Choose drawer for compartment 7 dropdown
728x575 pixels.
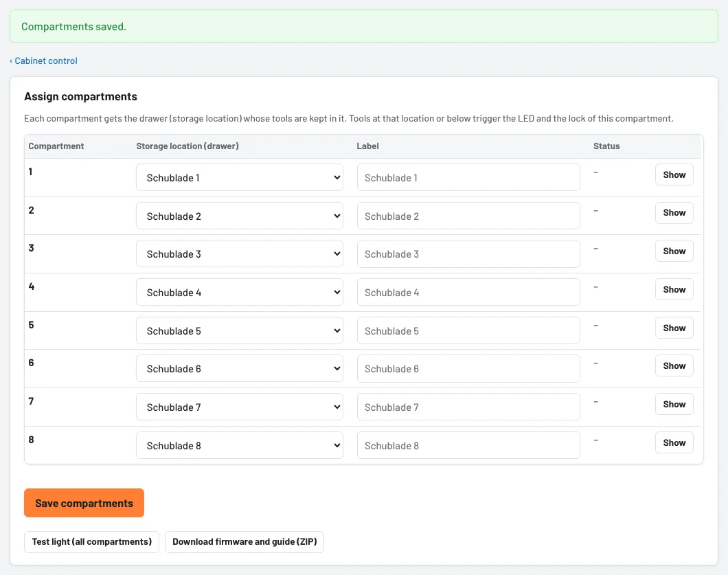click(x=240, y=407)
